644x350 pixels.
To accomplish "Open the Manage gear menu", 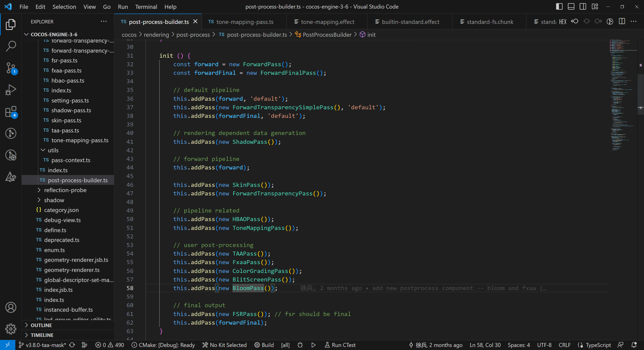I will pos(11,329).
